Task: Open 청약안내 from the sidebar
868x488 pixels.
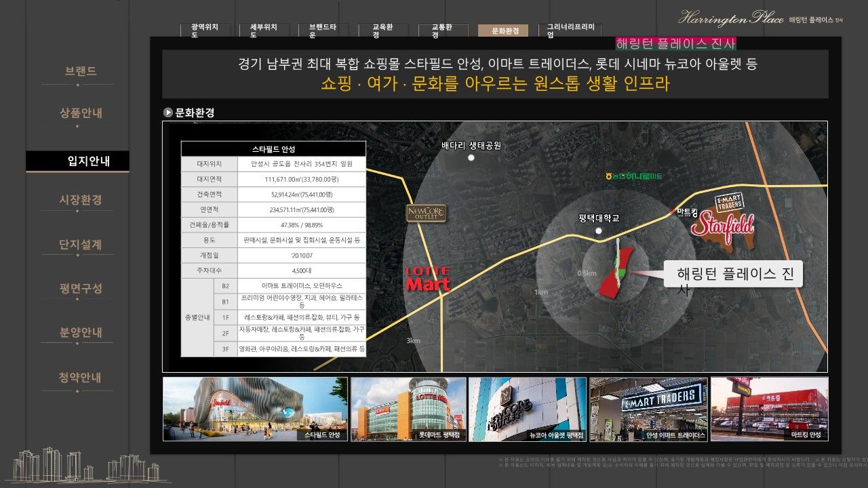Action: click(x=81, y=378)
